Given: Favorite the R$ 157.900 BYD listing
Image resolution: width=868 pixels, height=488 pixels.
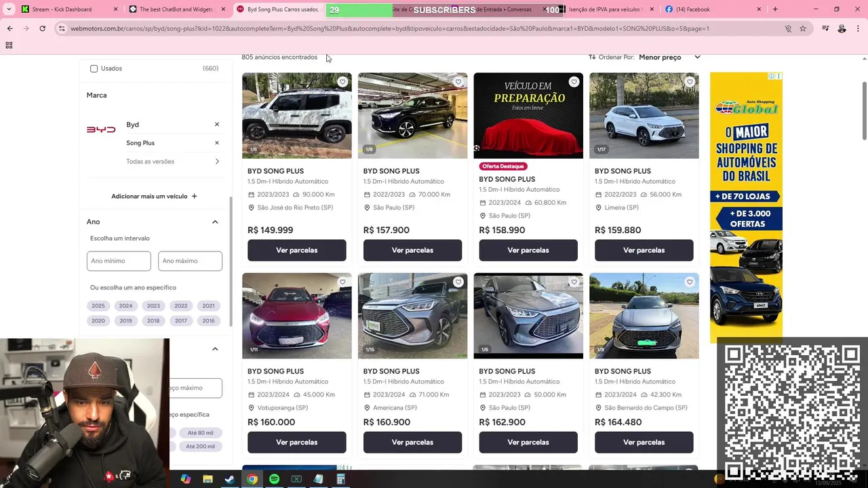Looking at the screenshot, I should click(458, 82).
